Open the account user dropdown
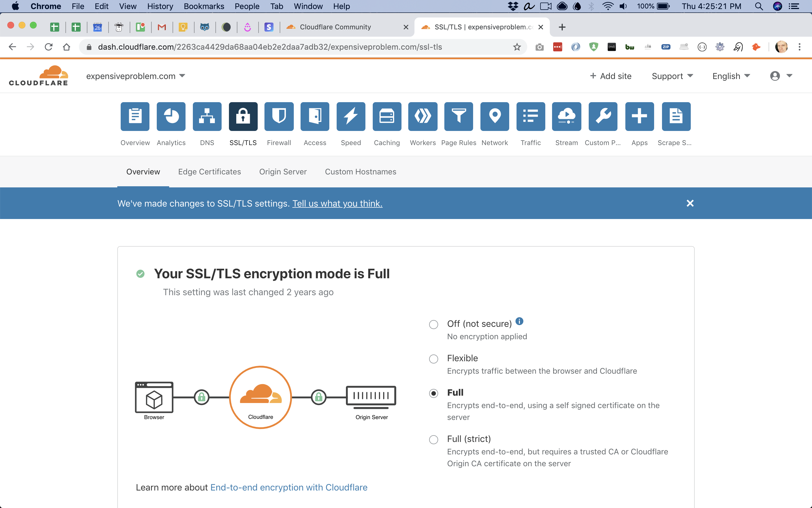The image size is (812, 508). click(781, 76)
